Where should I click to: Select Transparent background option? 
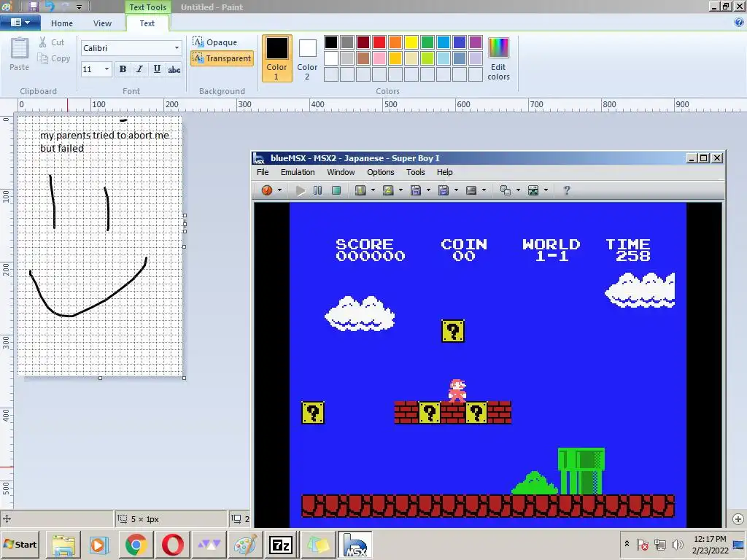click(x=222, y=58)
